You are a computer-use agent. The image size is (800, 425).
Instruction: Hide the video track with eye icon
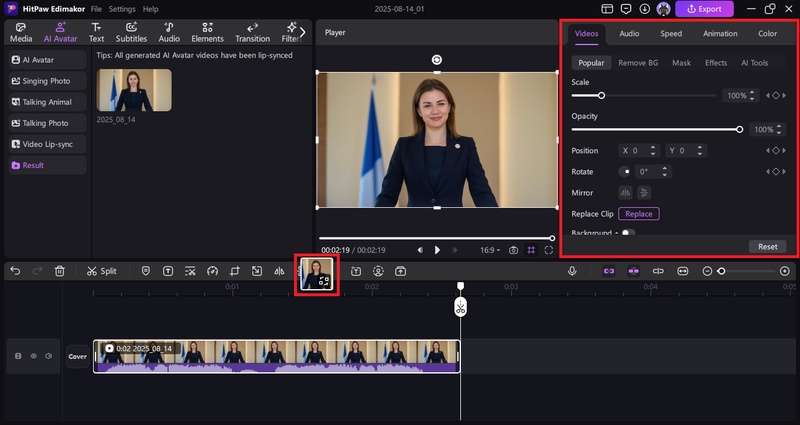(x=34, y=356)
